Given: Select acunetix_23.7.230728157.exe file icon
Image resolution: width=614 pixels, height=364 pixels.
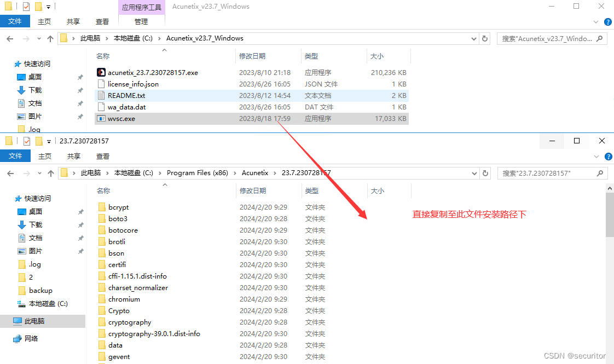Looking at the screenshot, I should pyautogui.click(x=101, y=72).
